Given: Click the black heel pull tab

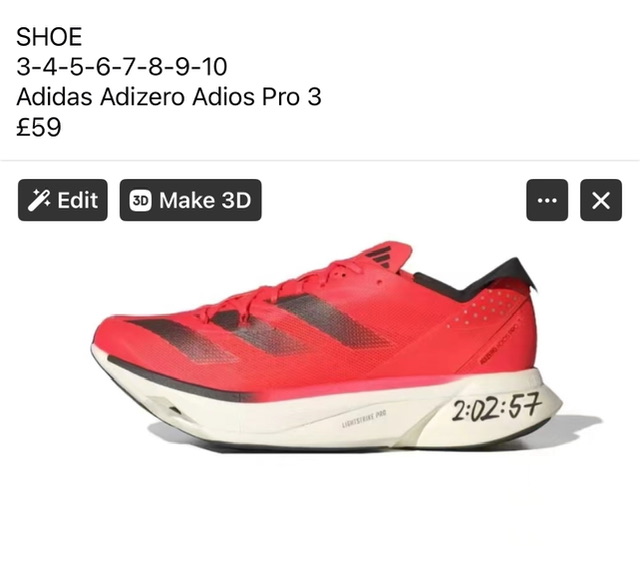Looking at the screenshot, I should point(524,274).
